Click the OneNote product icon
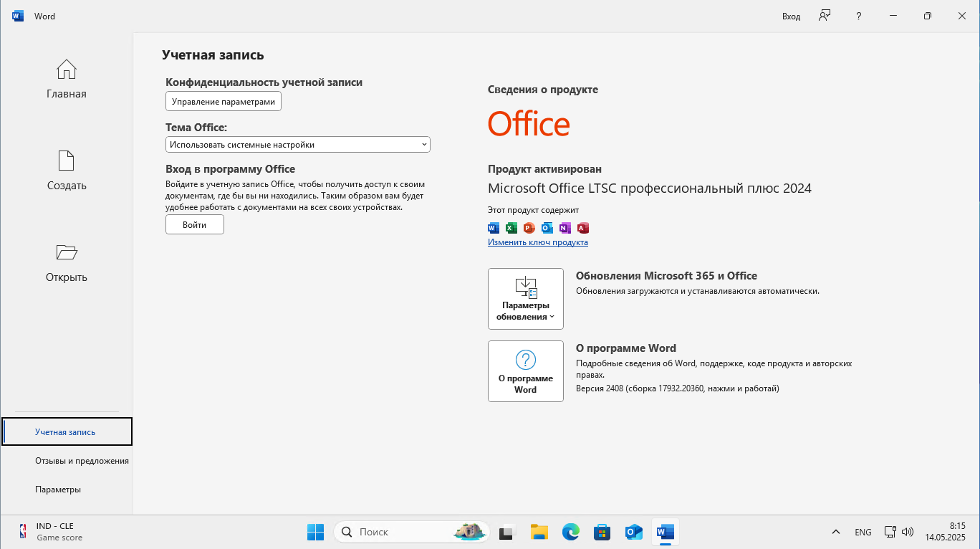This screenshot has width=980, height=549. click(565, 228)
